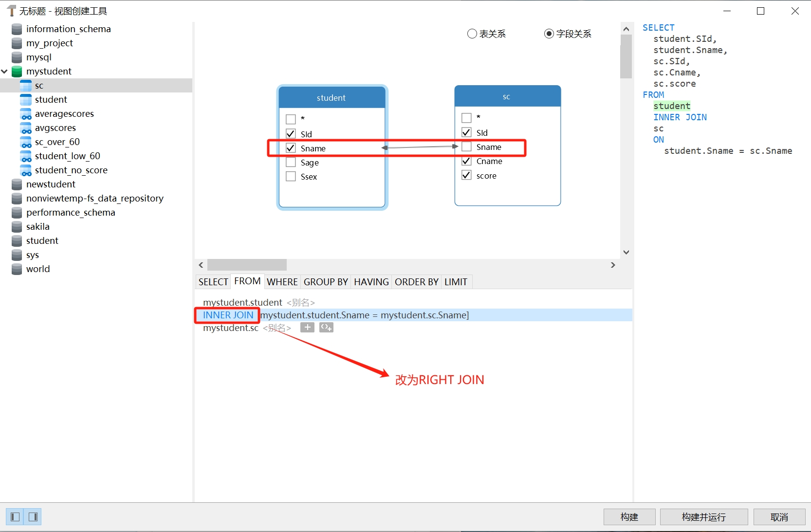811x532 pixels.
Task: Click the plus icon beside mystudent.sc alias
Action: tap(307, 328)
